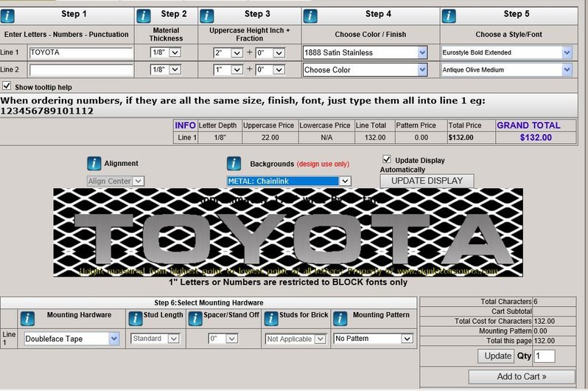Viewport: 588px width, 391px height.
Task: Click the Stud Length info icon
Action: (x=135, y=319)
